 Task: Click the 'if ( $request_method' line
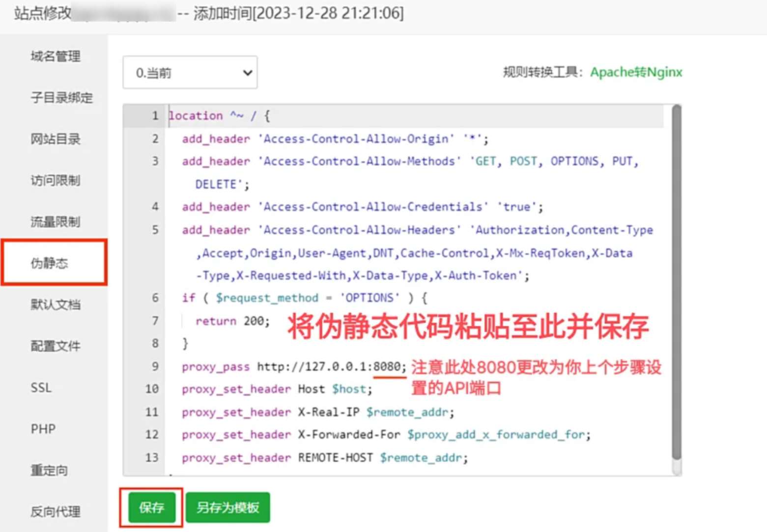click(304, 298)
